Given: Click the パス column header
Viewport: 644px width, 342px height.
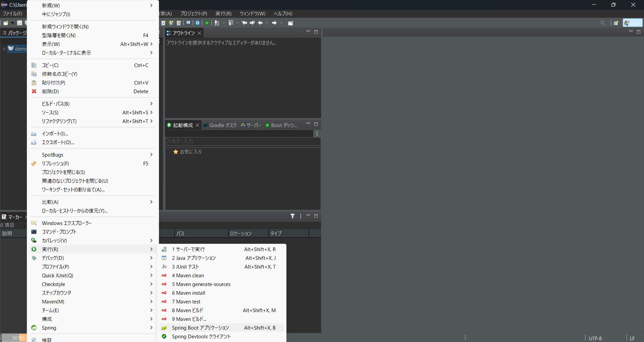Looking at the screenshot, I should (x=201, y=233).
